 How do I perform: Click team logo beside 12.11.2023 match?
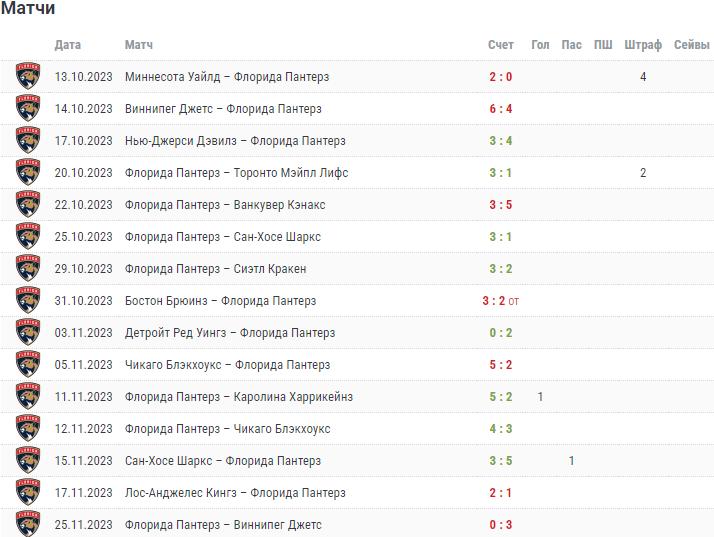[x=28, y=429]
